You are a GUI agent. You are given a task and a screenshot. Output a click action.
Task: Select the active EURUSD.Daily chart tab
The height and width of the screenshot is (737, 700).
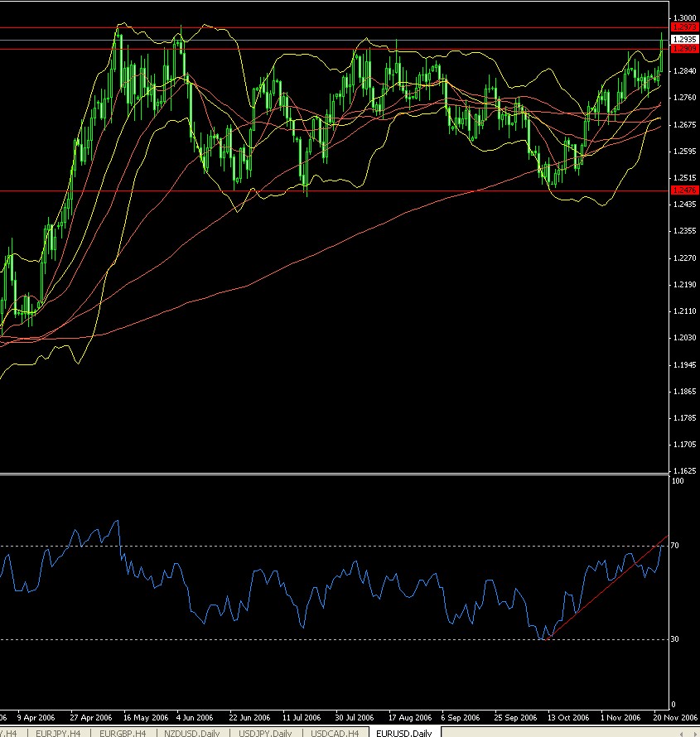(404, 733)
